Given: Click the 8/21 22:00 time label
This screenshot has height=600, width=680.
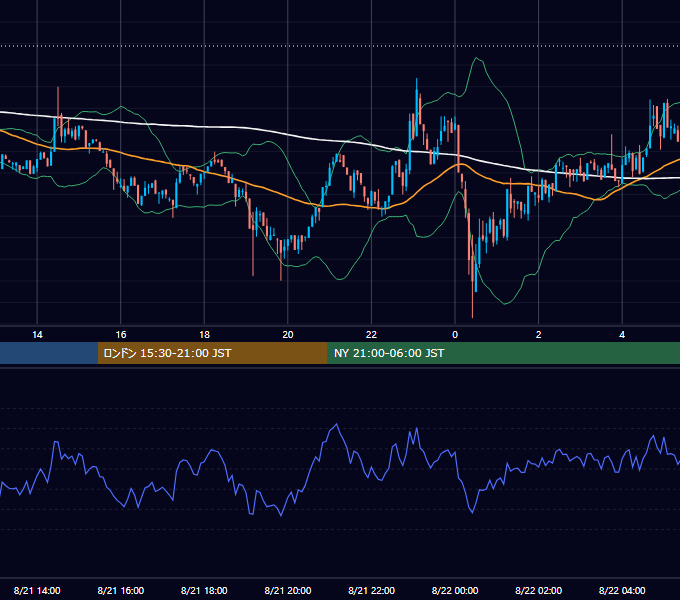Looking at the screenshot, I should coord(372,590).
